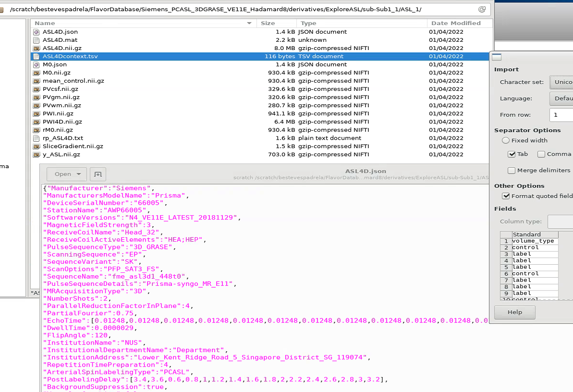This screenshot has height=392, width=573.
Task: Click the NIFTI file icon beside M0.nii.gz
Action: coord(36,73)
